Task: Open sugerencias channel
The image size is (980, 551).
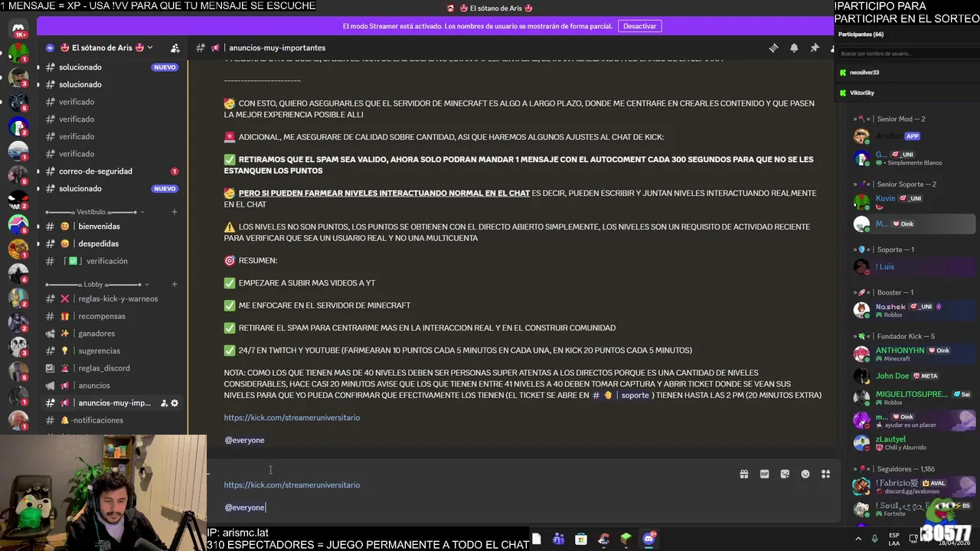Action: 112,350
